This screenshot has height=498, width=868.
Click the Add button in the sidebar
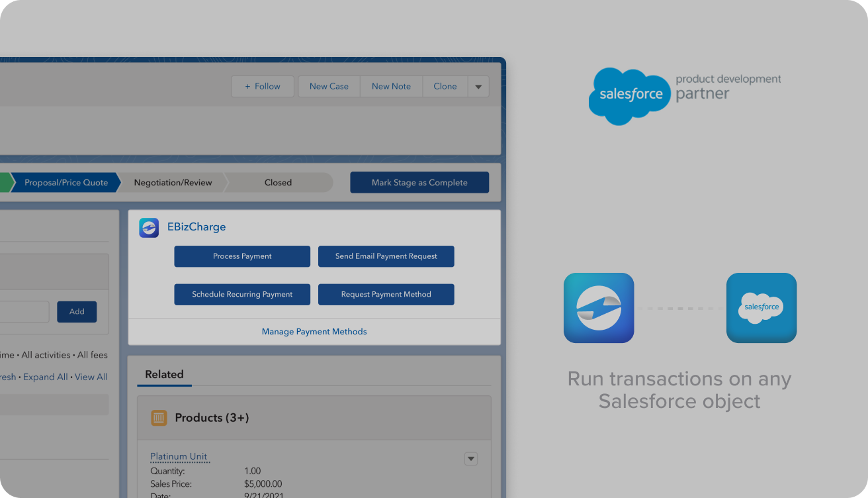click(77, 311)
